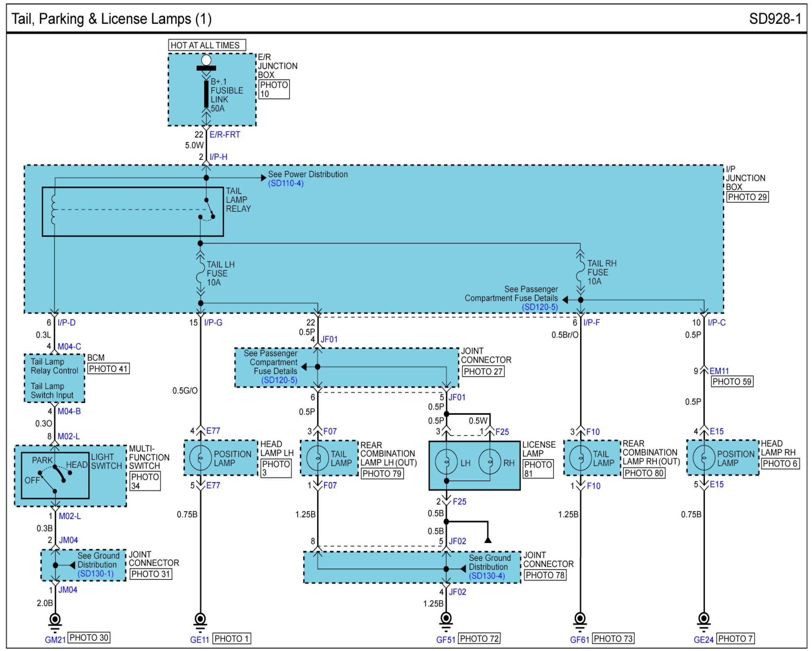The height and width of the screenshot is (651, 812).
Task: Click the PHOTO 29 reference box
Action: [747, 197]
